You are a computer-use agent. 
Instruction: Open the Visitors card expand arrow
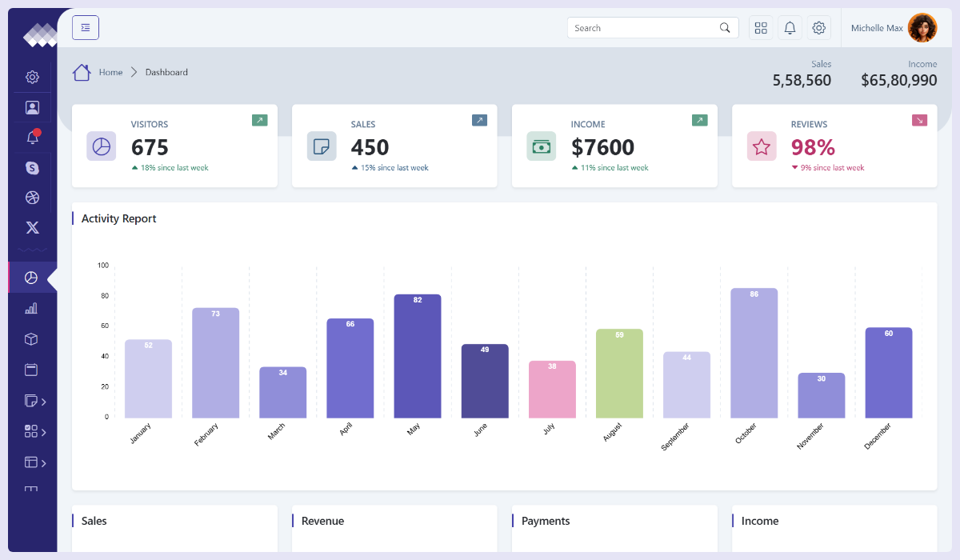[x=259, y=119]
